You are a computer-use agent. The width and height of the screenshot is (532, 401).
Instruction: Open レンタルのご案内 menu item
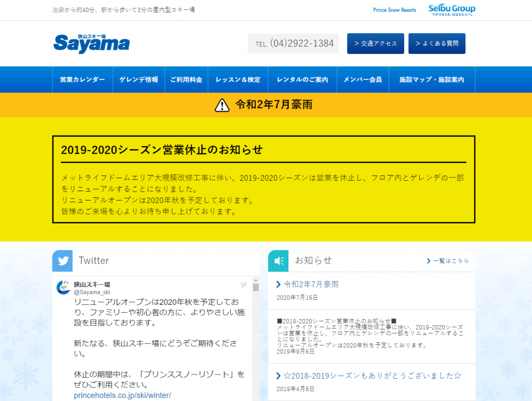(302, 80)
